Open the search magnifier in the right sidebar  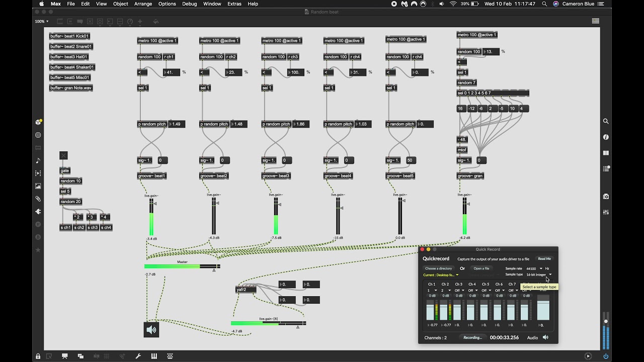click(606, 121)
